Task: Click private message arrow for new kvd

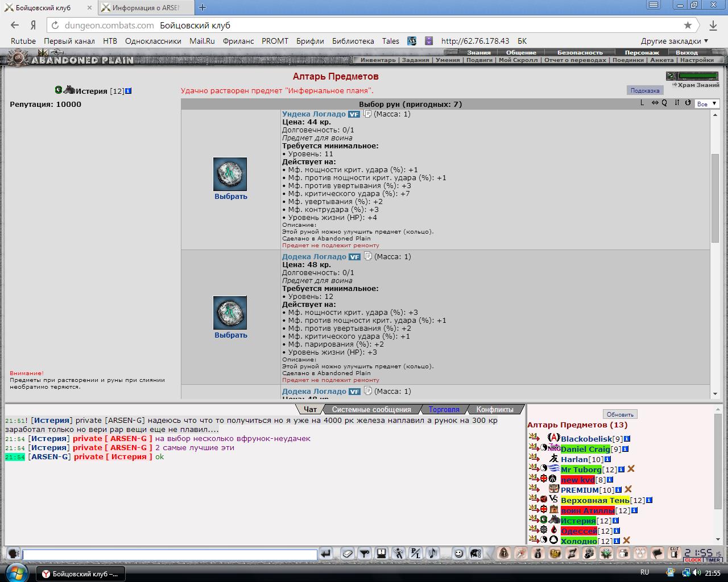Action: (533, 479)
